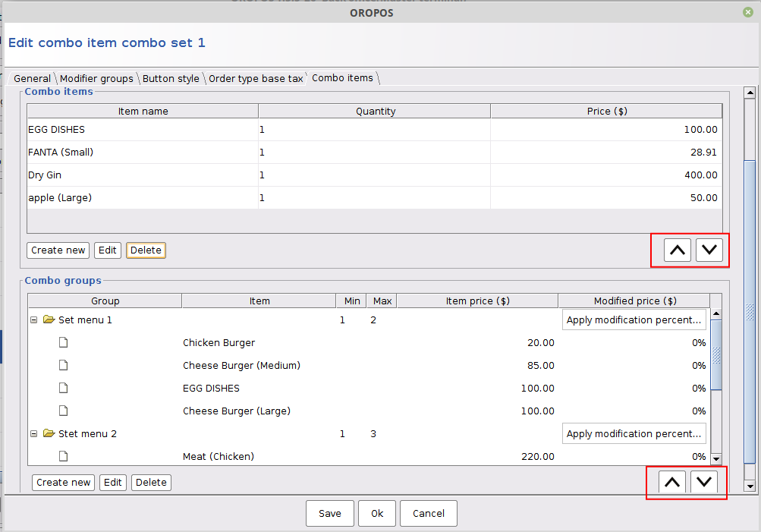Click the Item price ($) column header

click(x=477, y=301)
